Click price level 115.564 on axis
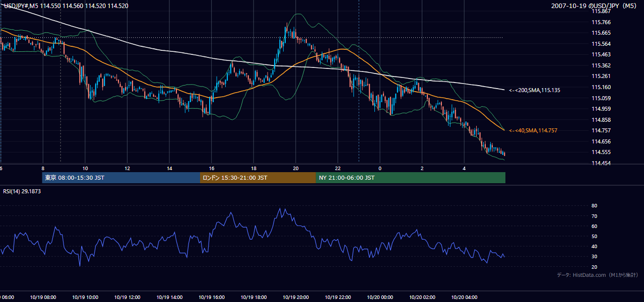 (x=600, y=44)
